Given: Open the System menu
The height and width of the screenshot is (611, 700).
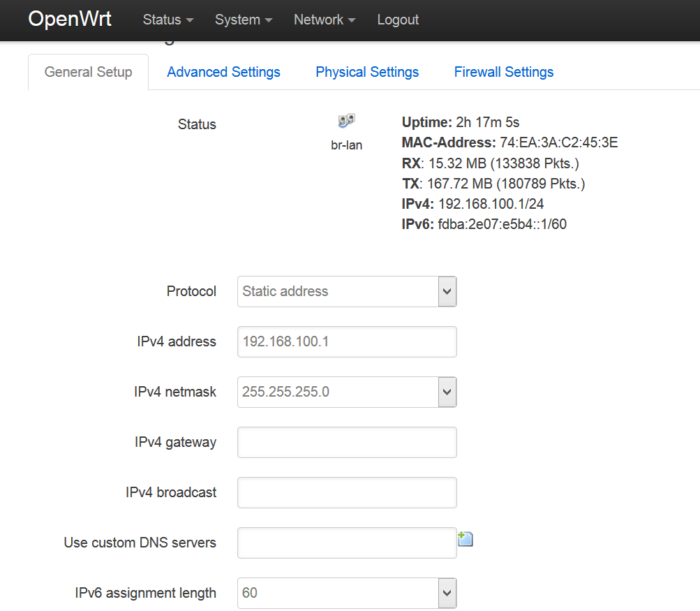Looking at the screenshot, I should 244,20.
